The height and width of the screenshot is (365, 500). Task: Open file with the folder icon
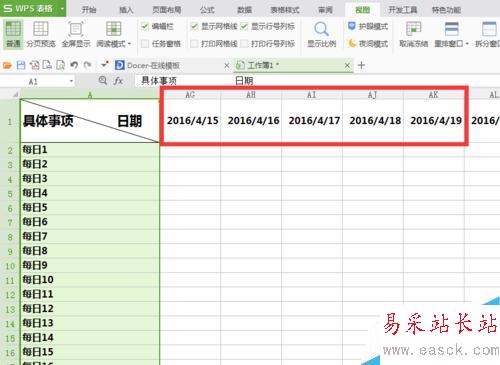7,65
